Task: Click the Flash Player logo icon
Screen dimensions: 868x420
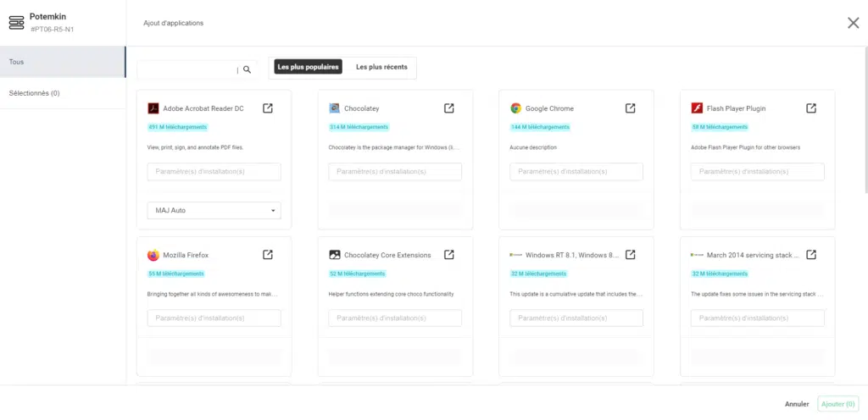Action: pyautogui.click(x=697, y=108)
